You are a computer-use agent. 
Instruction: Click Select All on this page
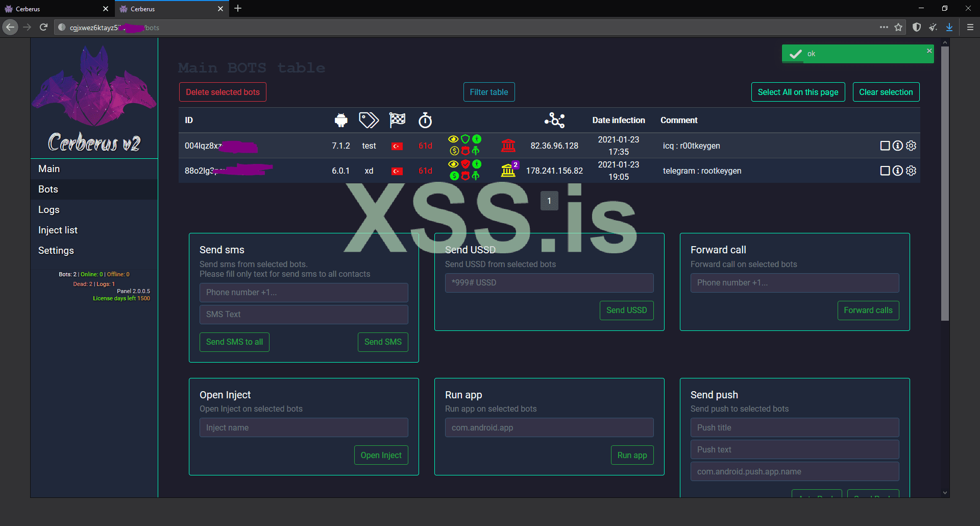[798, 92]
